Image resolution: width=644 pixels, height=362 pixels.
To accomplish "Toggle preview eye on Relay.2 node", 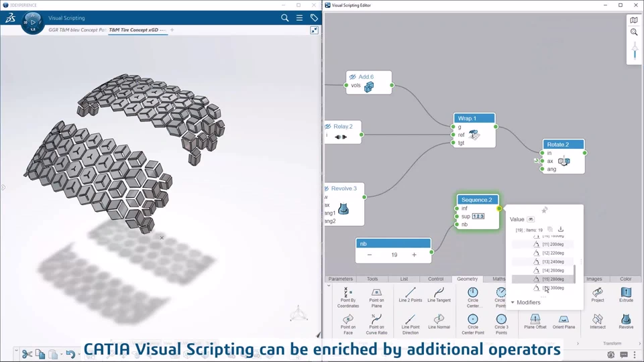I will pos(328,127).
